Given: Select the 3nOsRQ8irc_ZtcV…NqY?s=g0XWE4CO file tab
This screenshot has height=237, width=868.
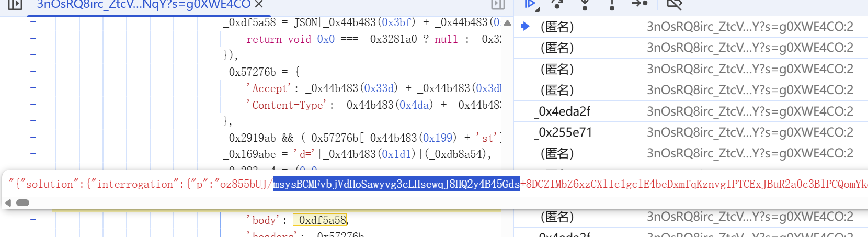Looking at the screenshot, I should [x=143, y=4].
